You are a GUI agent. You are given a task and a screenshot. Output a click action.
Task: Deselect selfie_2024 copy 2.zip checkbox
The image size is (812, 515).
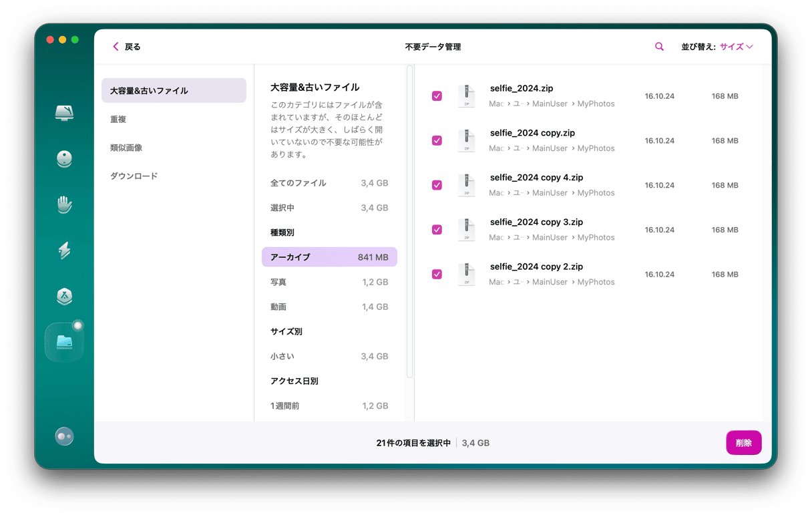437,274
